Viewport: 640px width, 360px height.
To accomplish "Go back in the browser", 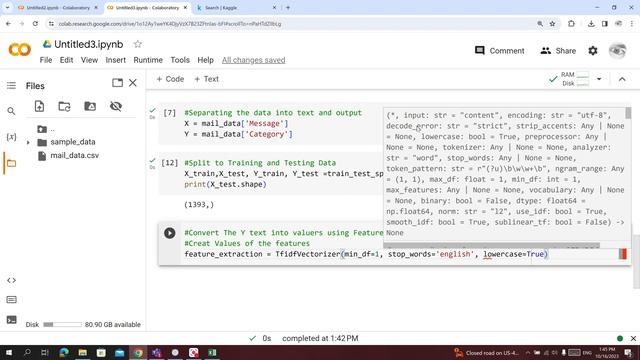I will point(9,24).
